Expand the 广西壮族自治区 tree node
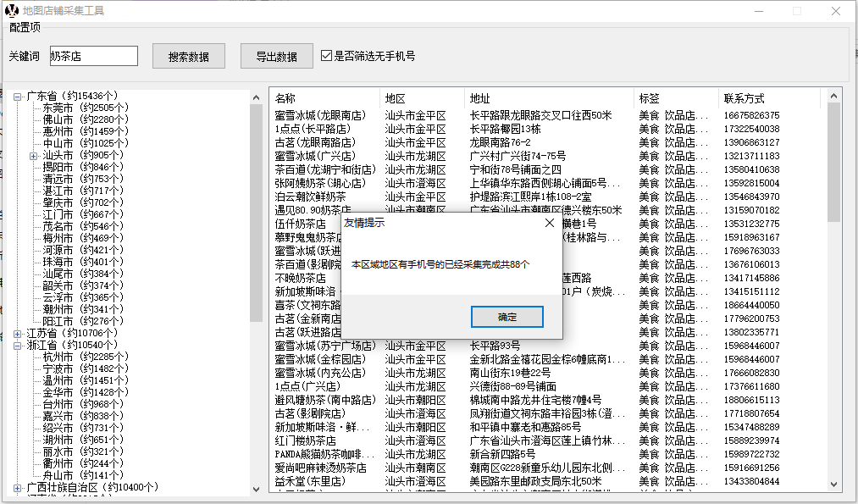 pos(17,488)
